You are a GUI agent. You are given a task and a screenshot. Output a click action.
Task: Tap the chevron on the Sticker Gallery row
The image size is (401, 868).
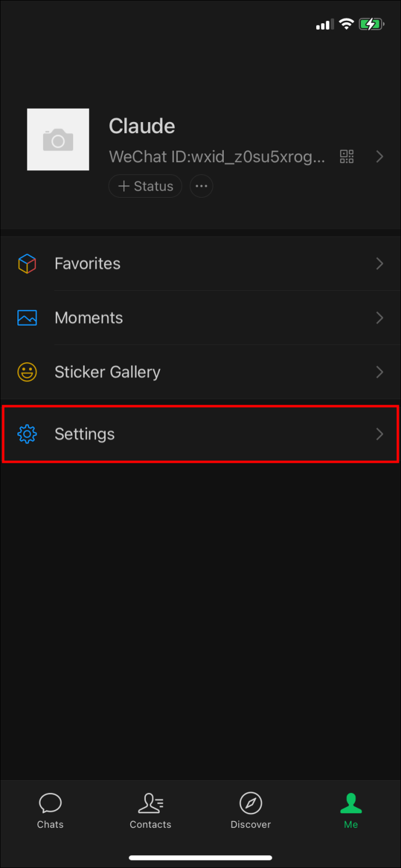[379, 372]
